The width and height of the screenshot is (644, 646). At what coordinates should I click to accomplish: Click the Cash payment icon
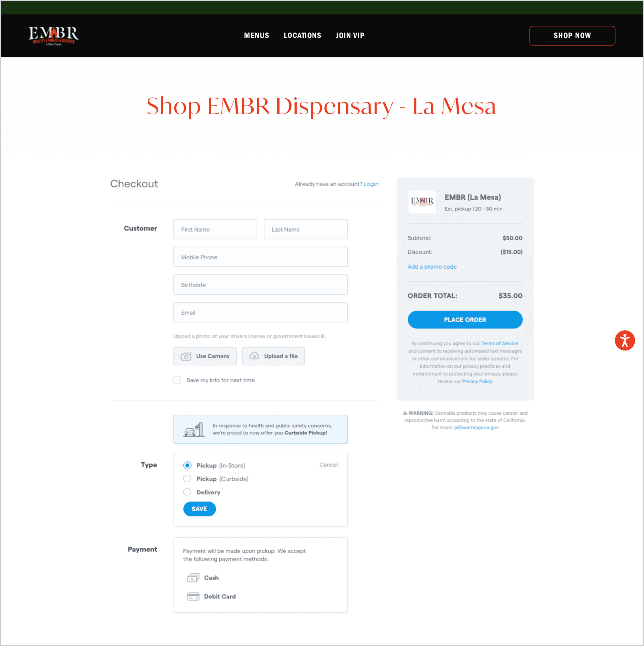(193, 578)
